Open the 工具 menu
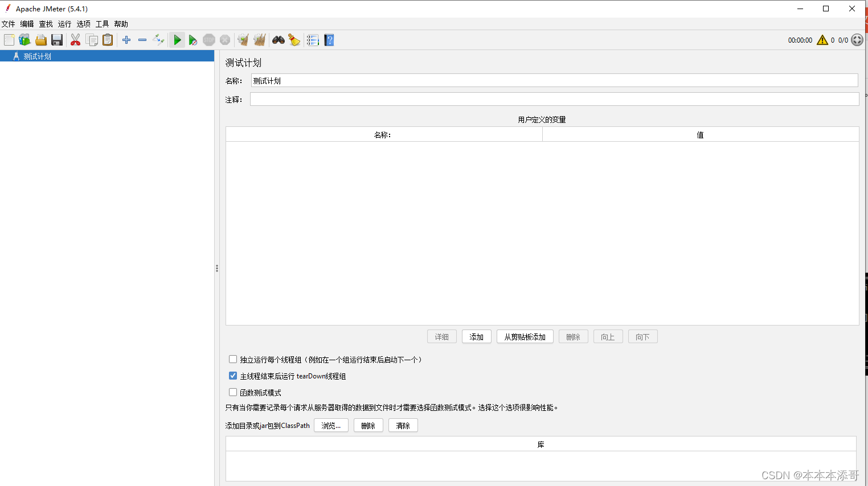The image size is (868, 486). 103,24
